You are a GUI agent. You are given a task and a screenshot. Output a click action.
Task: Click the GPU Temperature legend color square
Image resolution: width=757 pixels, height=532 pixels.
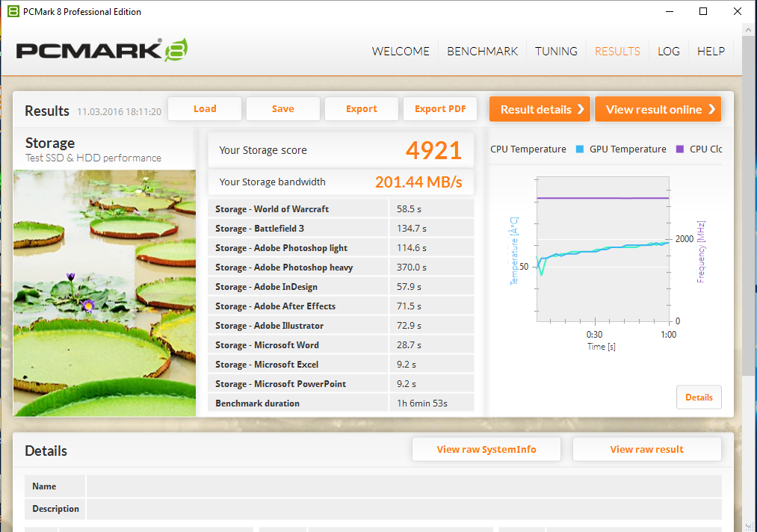point(580,149)
